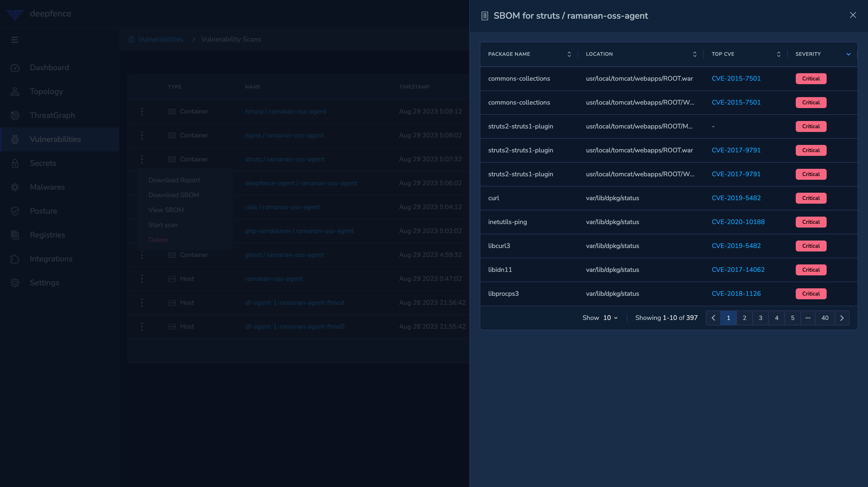This screenshot has width=868, height=487.
Task: Open actions menu for ramanan-oss-agent host row
Action: [x=142, y=279]
